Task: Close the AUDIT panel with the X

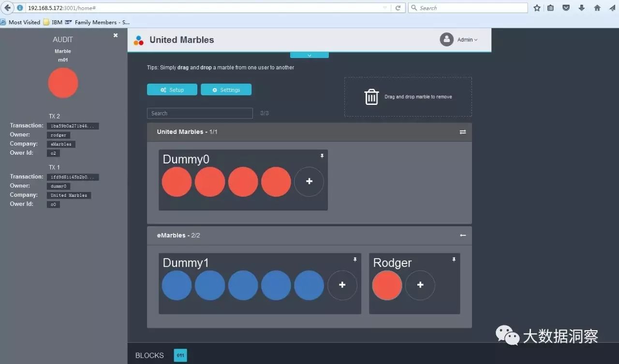Action: (116, 35)
